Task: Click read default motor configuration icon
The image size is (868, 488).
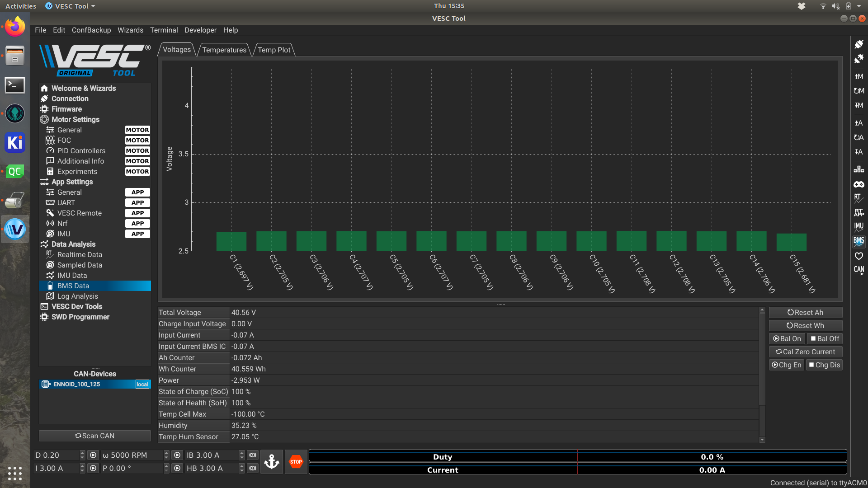Action: 859,91
